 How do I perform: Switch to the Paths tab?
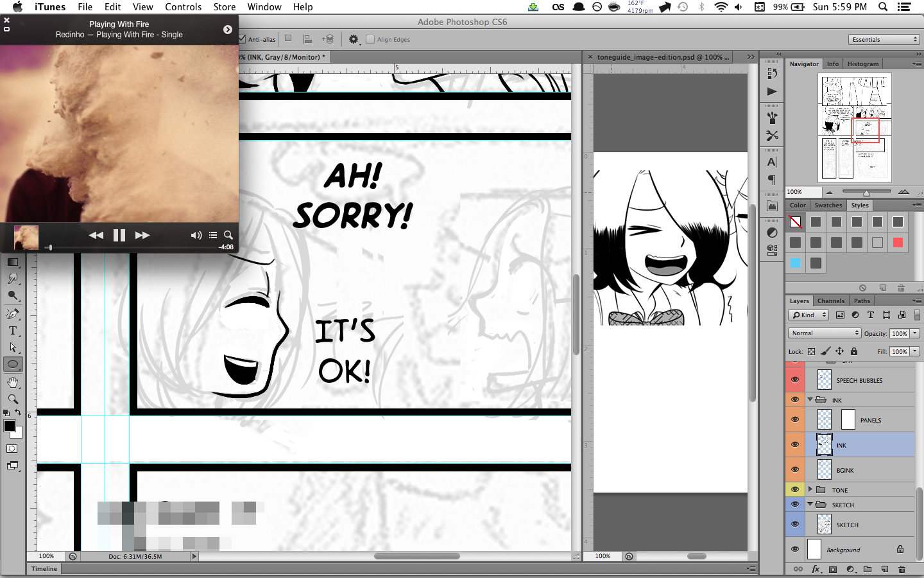click(x=862, y=301)
